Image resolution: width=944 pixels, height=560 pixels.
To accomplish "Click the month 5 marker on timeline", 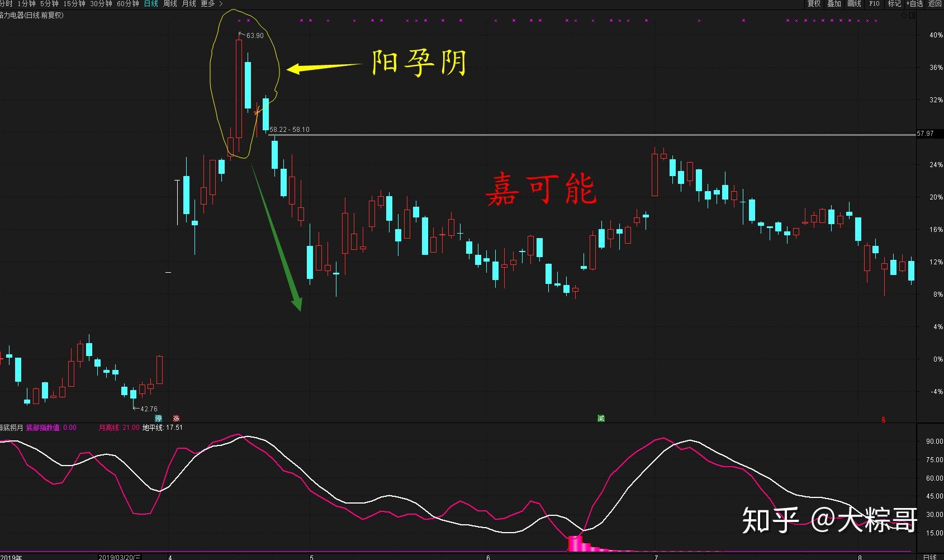I will (x=311, y=557).
